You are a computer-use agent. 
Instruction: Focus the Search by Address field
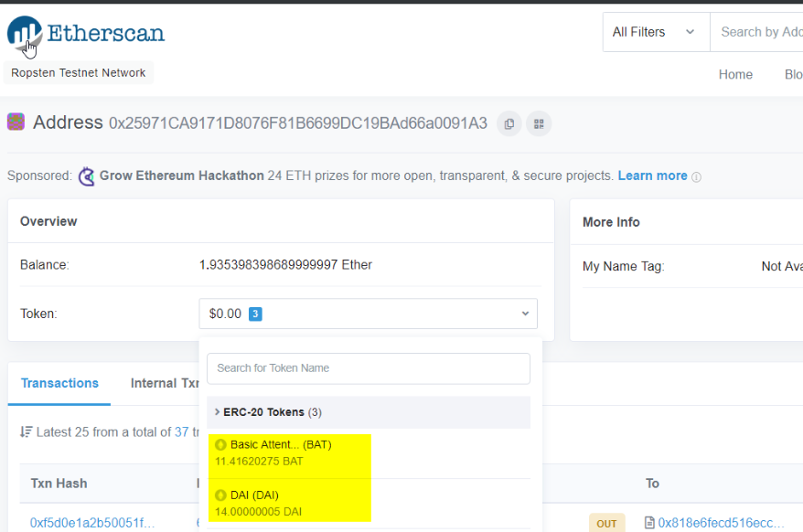click(x=761, y=32)
